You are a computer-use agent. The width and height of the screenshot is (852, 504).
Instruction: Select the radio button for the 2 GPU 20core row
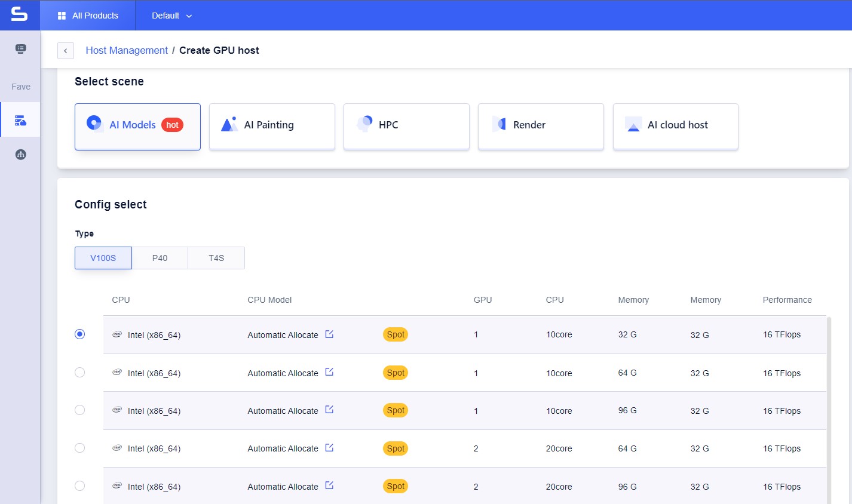pyautogui.click(x=79, y=448)
